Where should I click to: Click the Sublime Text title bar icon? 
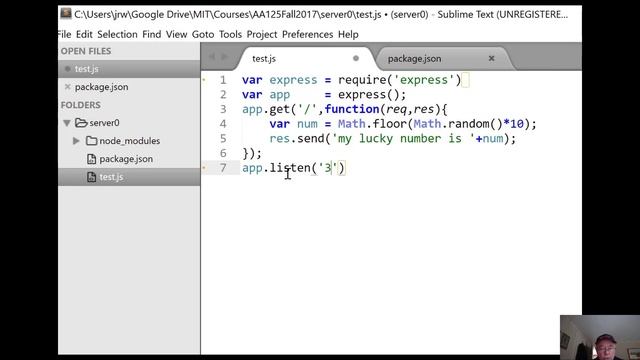point(66,14)
